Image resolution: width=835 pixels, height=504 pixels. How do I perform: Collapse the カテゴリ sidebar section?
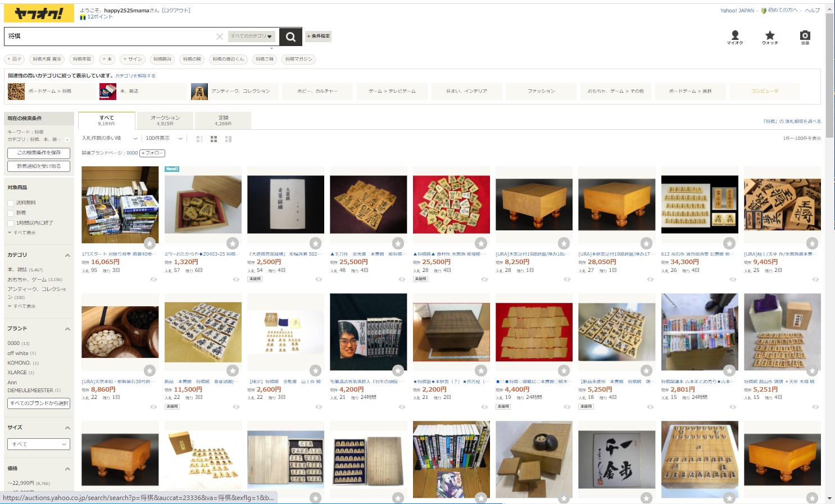coord(67,255)
